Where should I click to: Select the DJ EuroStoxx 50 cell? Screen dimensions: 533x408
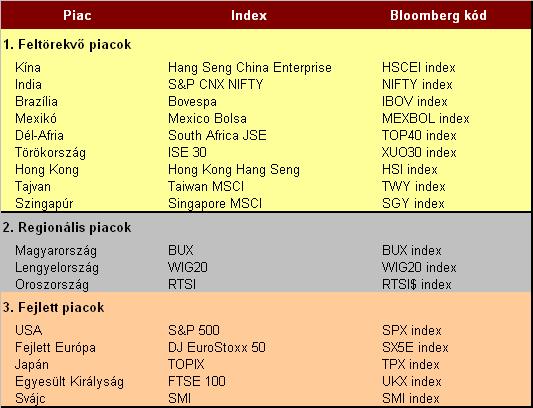point(217,347)
